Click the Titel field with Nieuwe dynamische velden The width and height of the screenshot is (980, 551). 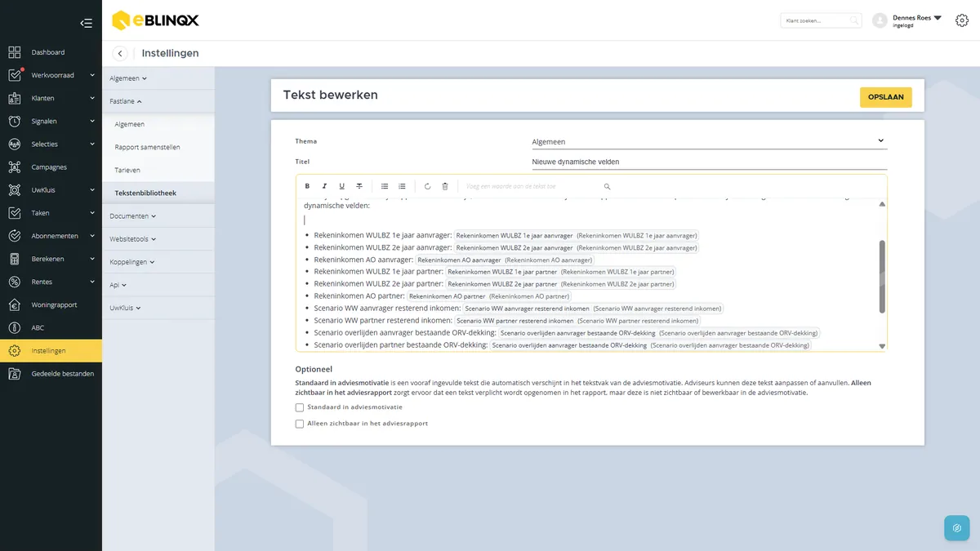pyautogui.click(x=709, y=162)
